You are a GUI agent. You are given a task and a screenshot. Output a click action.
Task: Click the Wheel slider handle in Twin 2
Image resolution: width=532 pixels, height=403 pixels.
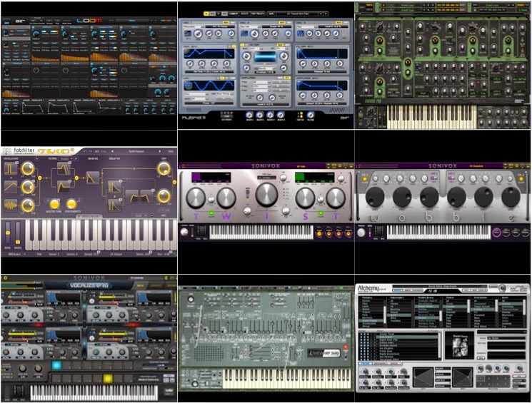[18, 242]
